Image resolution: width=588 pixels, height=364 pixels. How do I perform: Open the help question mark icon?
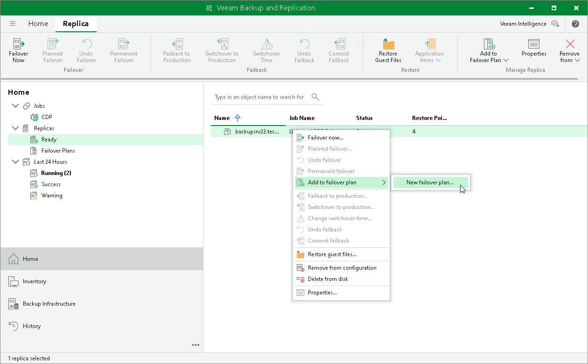575,24
